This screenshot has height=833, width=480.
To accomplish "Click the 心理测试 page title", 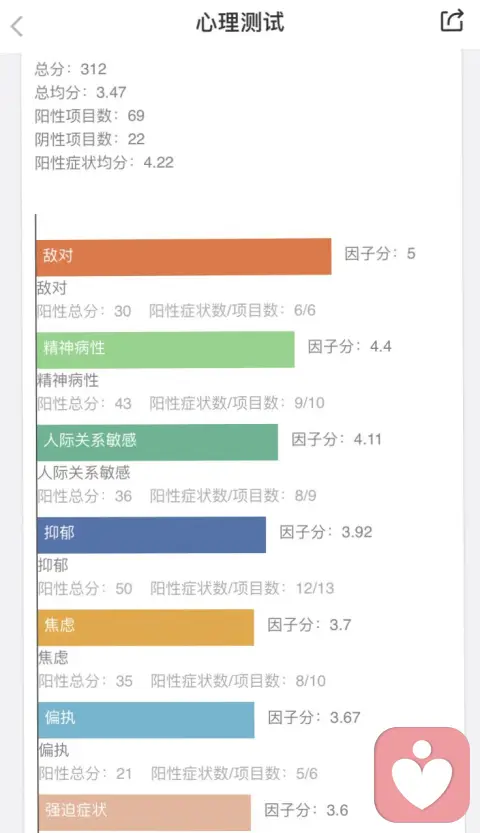I will click(240, 22).
